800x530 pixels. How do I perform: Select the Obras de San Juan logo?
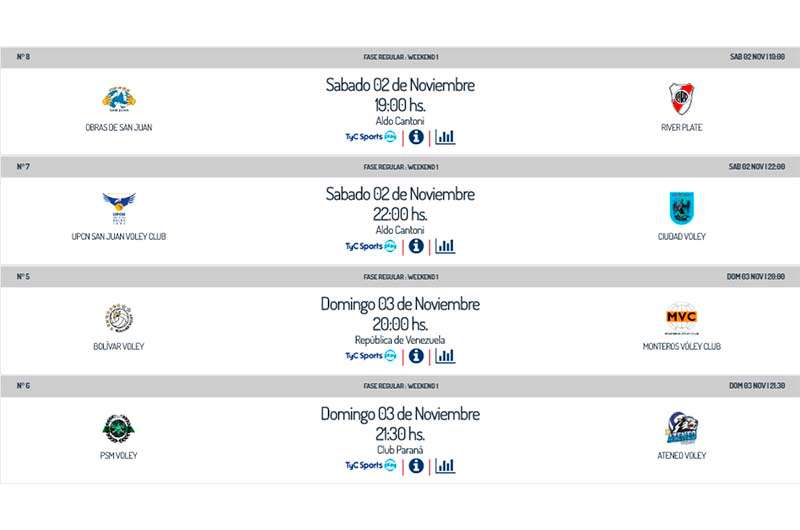119,99
